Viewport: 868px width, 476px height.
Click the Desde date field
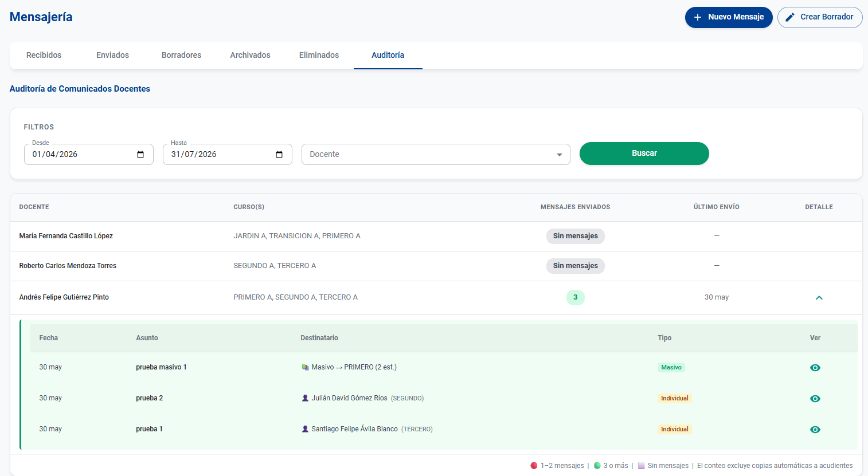click(x=89, y=154)
